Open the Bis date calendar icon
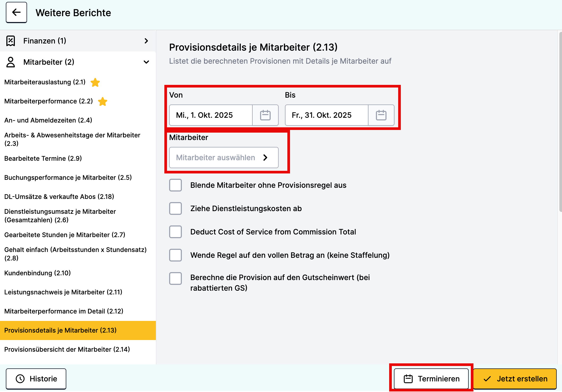This screenshot has height=392, width=562. pos(381,115)
